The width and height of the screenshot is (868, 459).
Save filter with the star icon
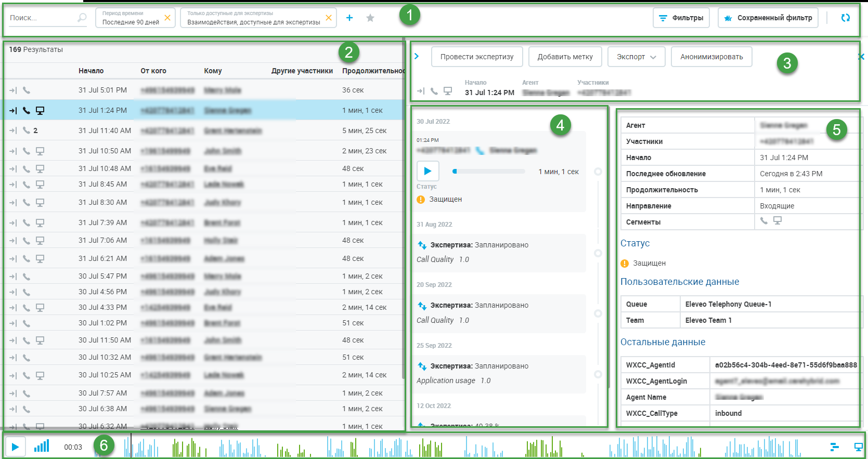pyautogui.click(x=370, y=18)
